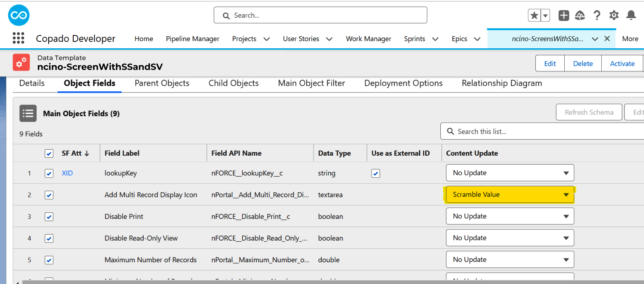Toggle Use as External ID for lookupKey

point(376,173)
